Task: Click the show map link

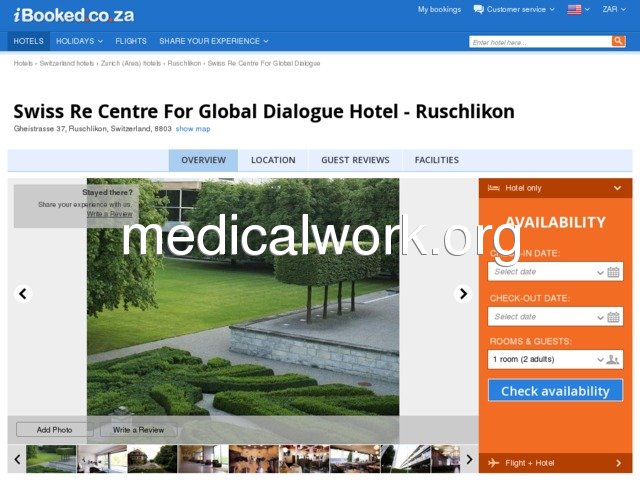Action: pyautogui.click(x=193, y=129)
